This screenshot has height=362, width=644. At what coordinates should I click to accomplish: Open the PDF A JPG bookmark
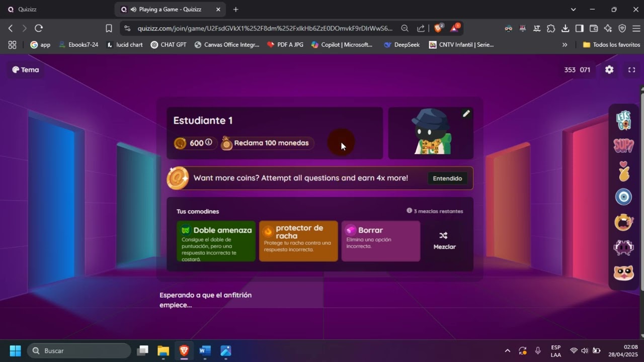tap(285, 45)
